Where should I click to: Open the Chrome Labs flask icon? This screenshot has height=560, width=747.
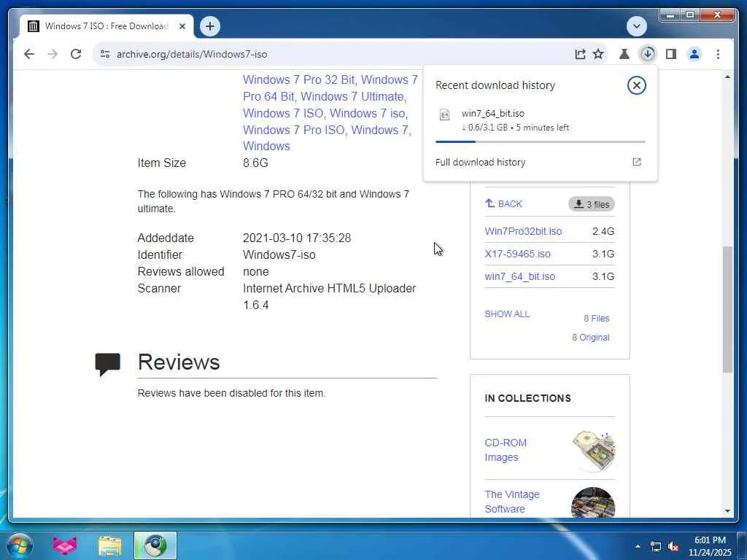pos(624,54)
